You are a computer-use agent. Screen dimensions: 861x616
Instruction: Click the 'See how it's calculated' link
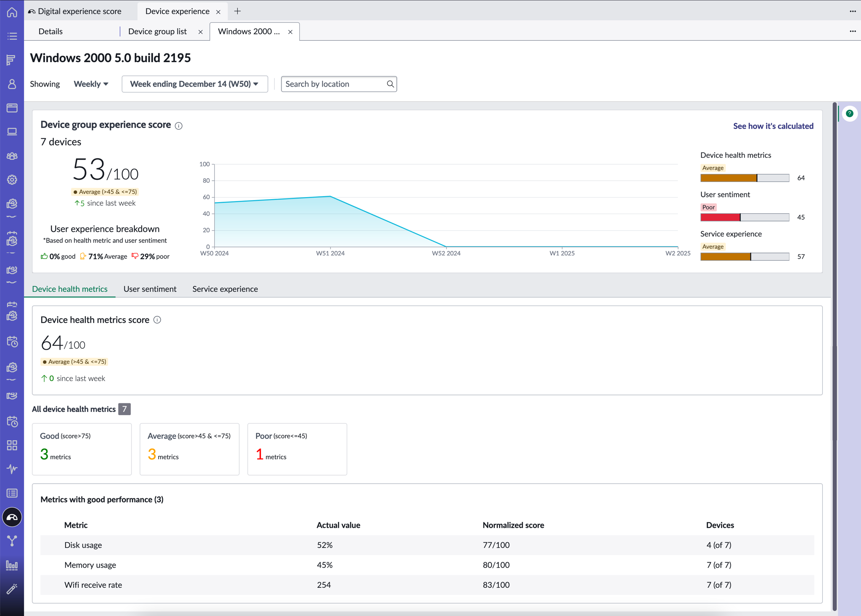tap(773, 126)
